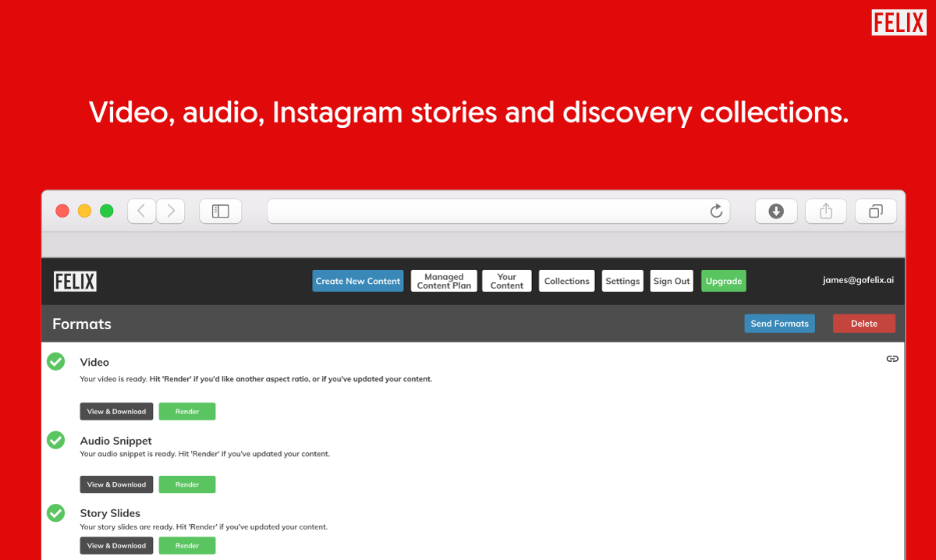The image size is (936, 560).
Task: Click the Formats heading
Action: coord(82,324)
